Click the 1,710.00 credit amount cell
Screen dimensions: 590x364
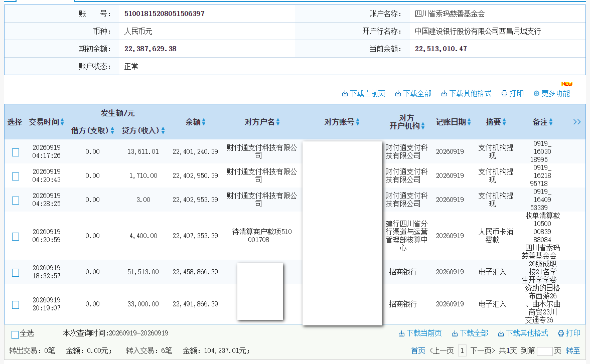coord(143,175)
